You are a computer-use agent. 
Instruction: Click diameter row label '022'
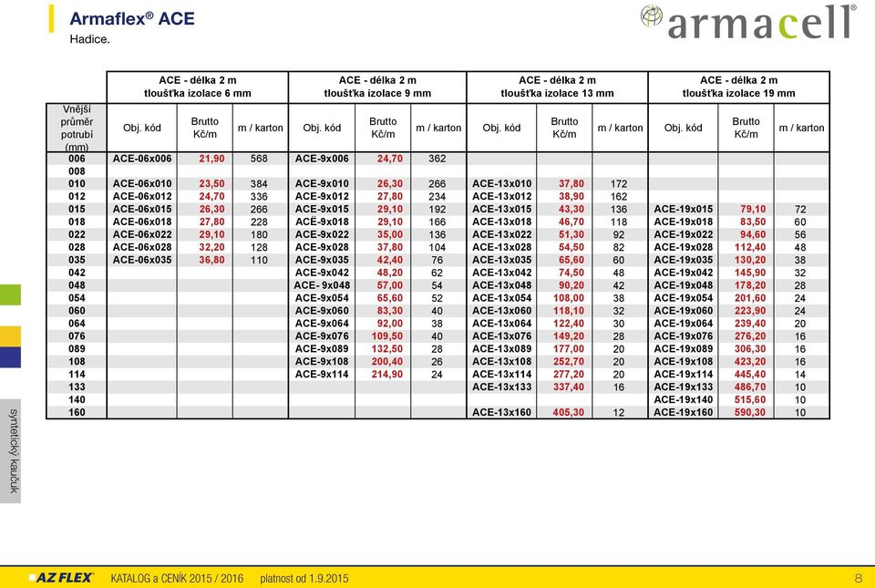pos(77,234)
